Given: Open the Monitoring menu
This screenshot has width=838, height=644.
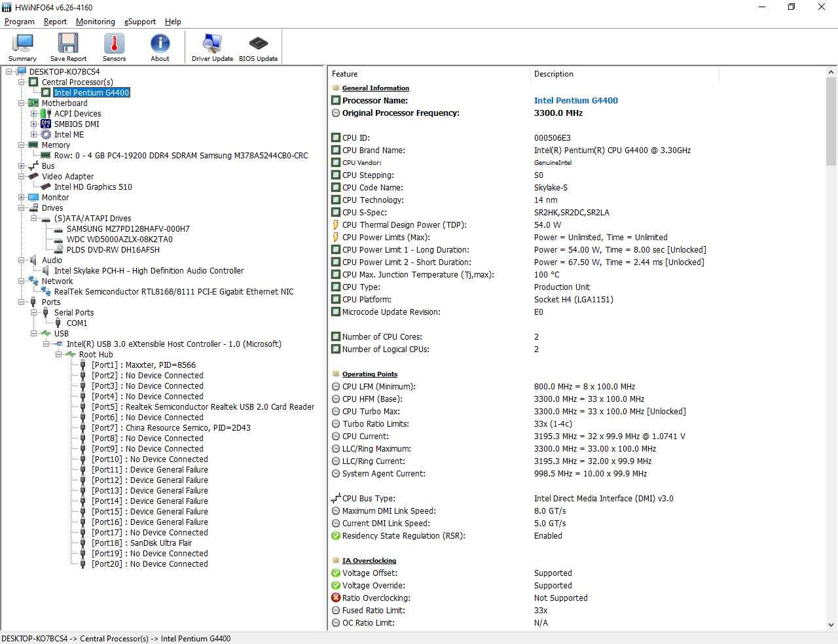Looking at the screenshot, I should 95,22.
